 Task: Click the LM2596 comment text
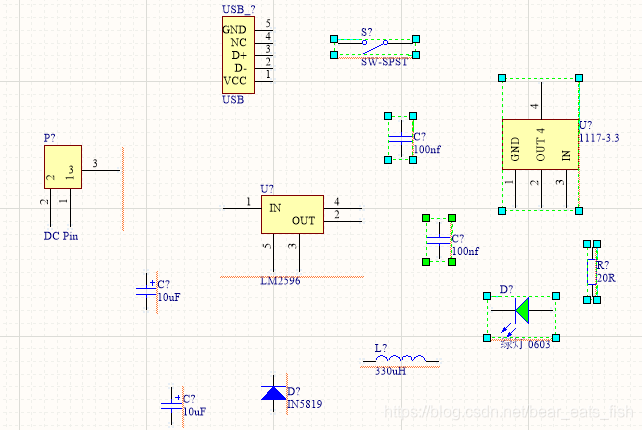point(281,281)
